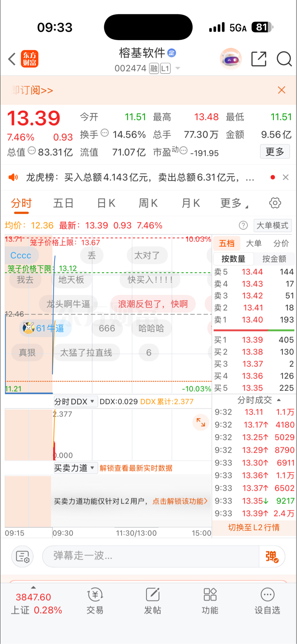Focus the 弹幕走一波 input field
Screen dimensions: 297x644
[151, 556]
